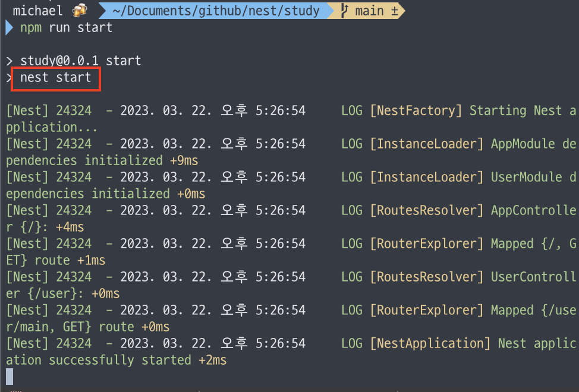Viewport: 579px width, 392px height.
Task: Click the 'npm run start' command
Action: coord(66,28)
